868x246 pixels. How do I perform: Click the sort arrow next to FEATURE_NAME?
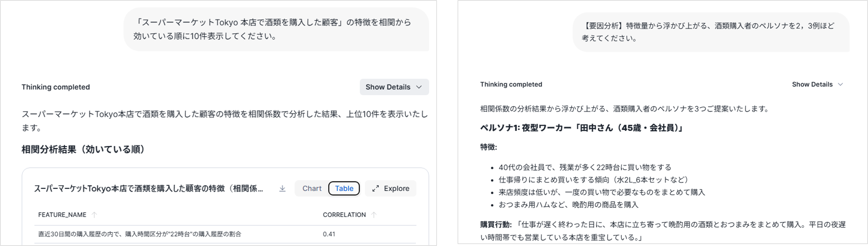pos(94,215)
